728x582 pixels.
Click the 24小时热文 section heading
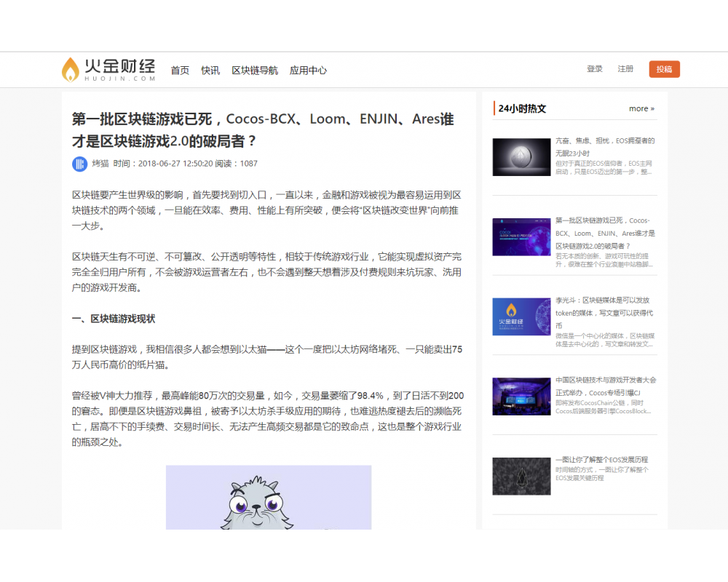pos(522,108)
